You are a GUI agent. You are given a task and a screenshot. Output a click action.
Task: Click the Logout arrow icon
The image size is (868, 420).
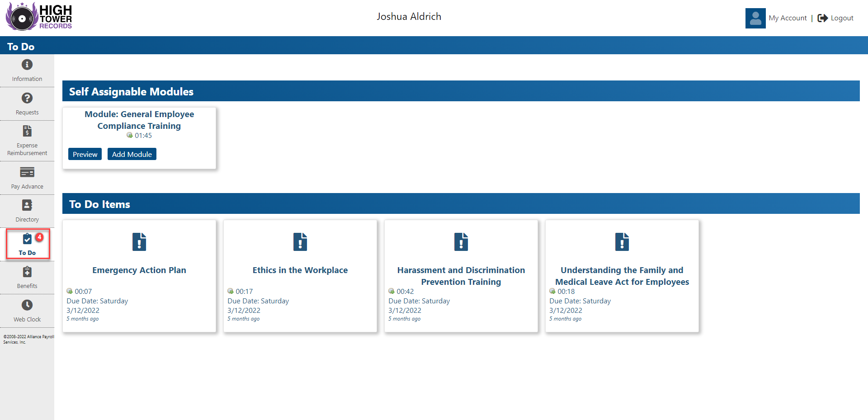tap(822, 18)
